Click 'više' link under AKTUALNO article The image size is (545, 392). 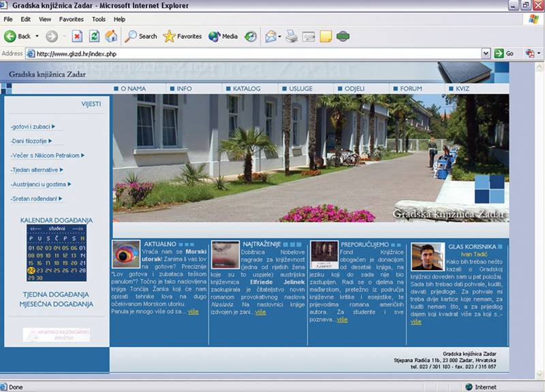pos(193,311)
